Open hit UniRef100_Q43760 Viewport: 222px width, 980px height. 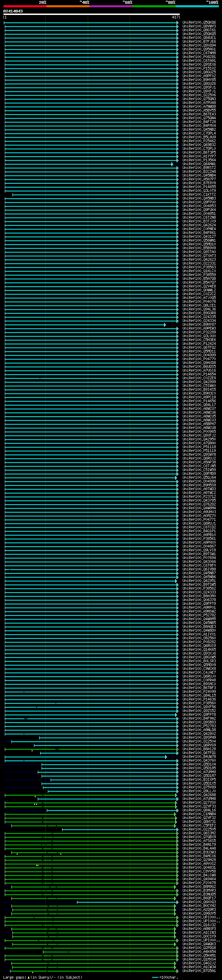pyautogui.click(x=199, y=761)
